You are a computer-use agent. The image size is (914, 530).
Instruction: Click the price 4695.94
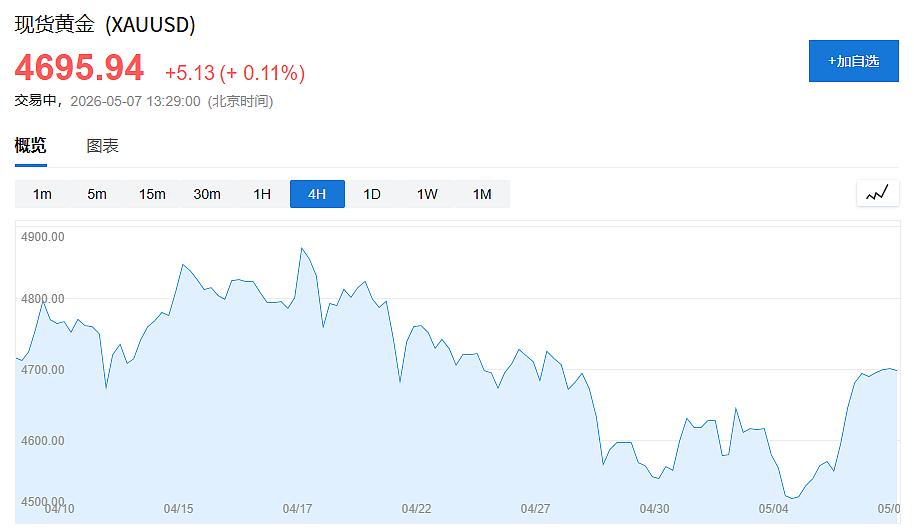79,67
